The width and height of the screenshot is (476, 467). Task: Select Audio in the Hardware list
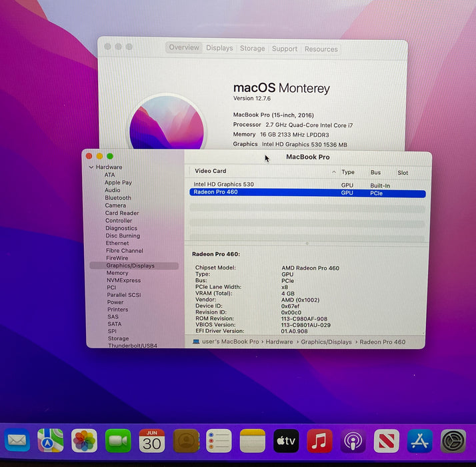[112, 190]
